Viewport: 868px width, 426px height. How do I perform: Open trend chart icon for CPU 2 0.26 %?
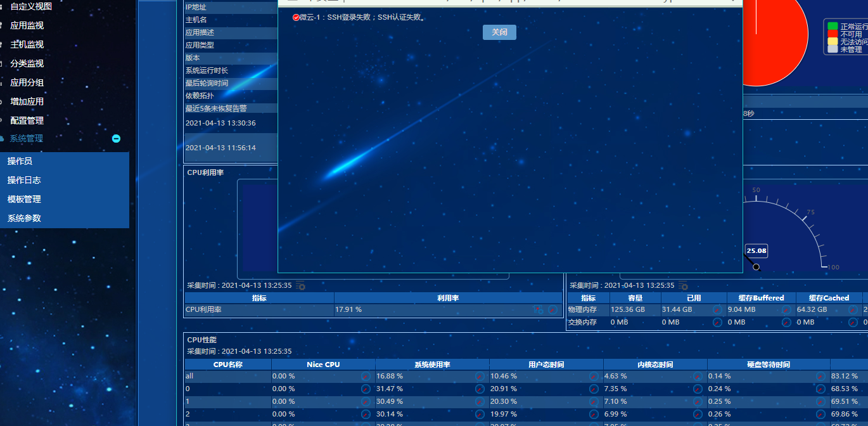click(x=820, y=414)
